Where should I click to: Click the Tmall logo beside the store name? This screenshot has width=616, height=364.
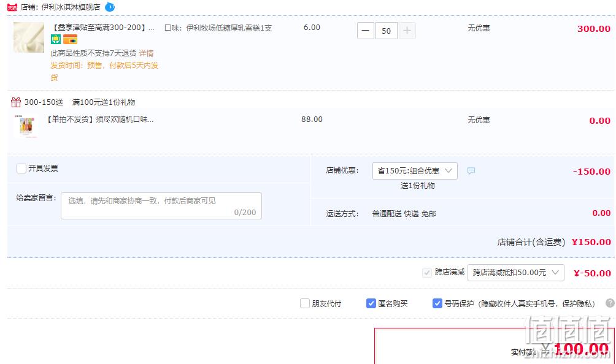(x=12, y=7)
